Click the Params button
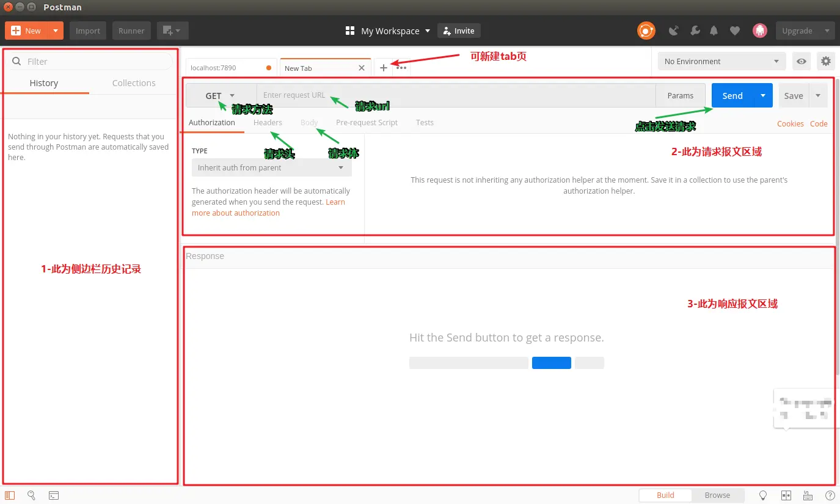Image resolution: width=840 pixels, height=504 pixels. coord(681,95)
